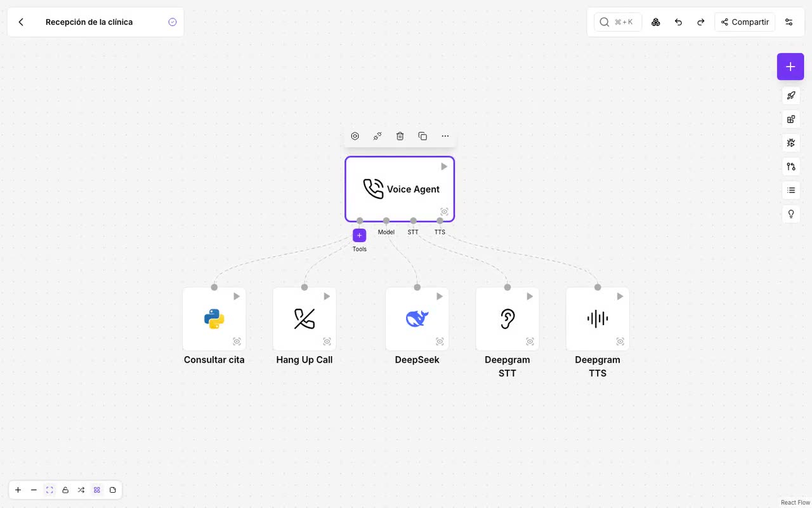
Task: Select the DeepSeek model node
Action: pyautogui.click(x=417, y=319)
